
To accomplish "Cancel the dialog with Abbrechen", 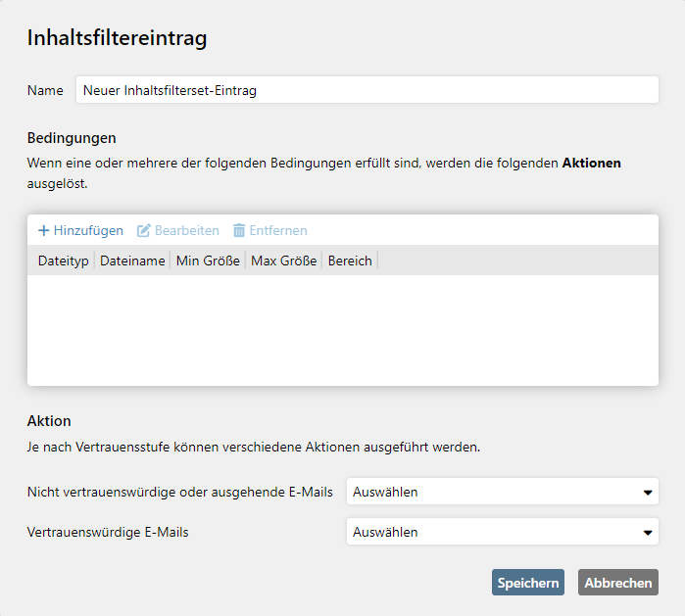I will pyautogui.click(x=618, y=583).
